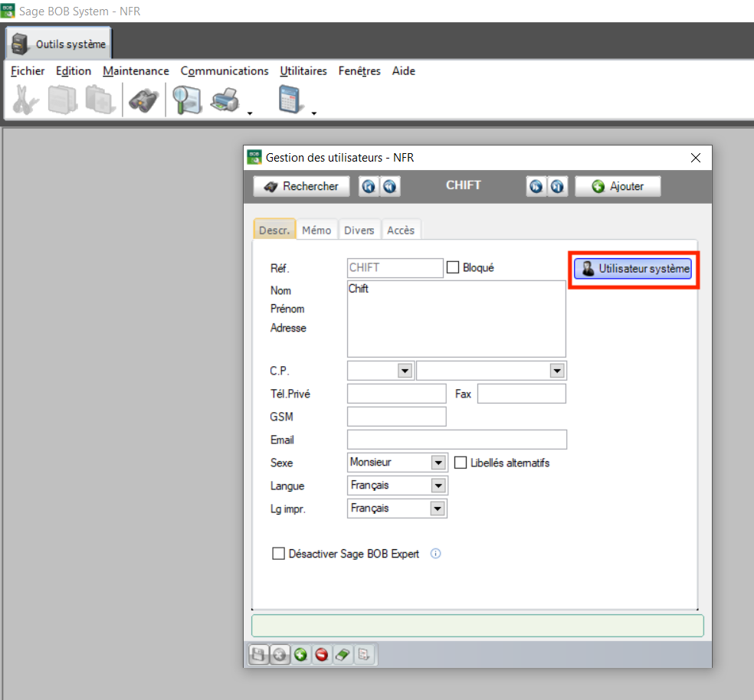Jump to the last user record
Image resolution: width=754 pixels, height=700 pixels.
(x=557, y=186)
